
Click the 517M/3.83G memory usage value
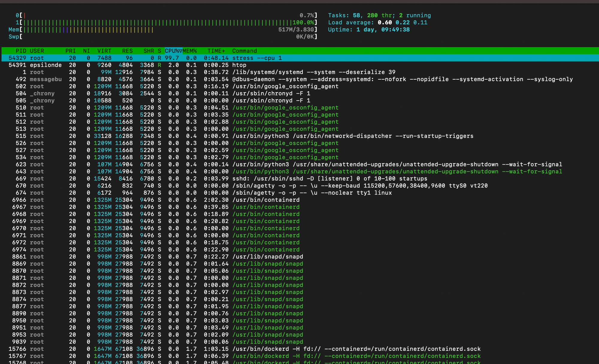pyautogui.click(x=296, y=30)
